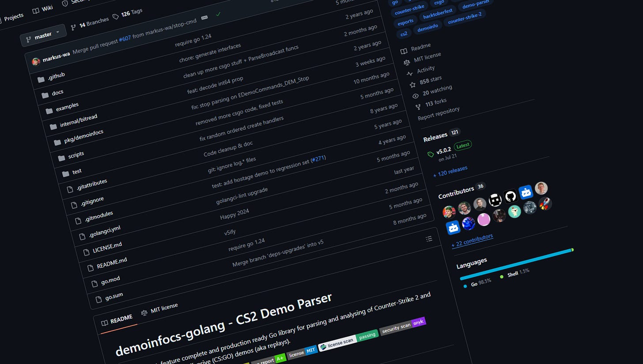Open the Activity sidebar link
The height and width of the screenshot is (364, 643).
pyautogui.click(x=420, y=71)
